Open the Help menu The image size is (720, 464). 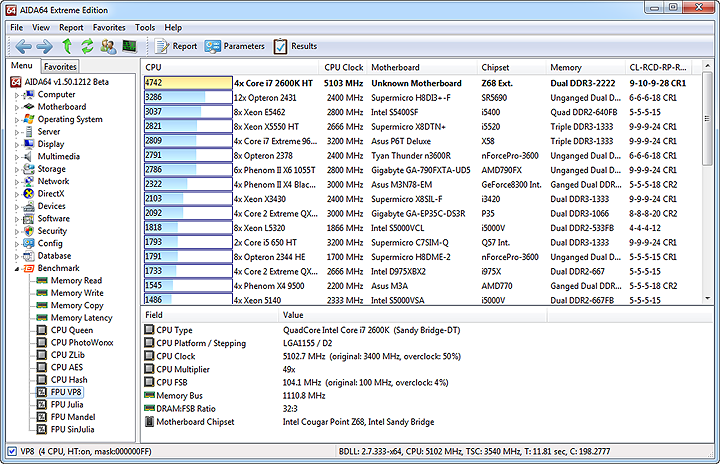click(173, 28)
